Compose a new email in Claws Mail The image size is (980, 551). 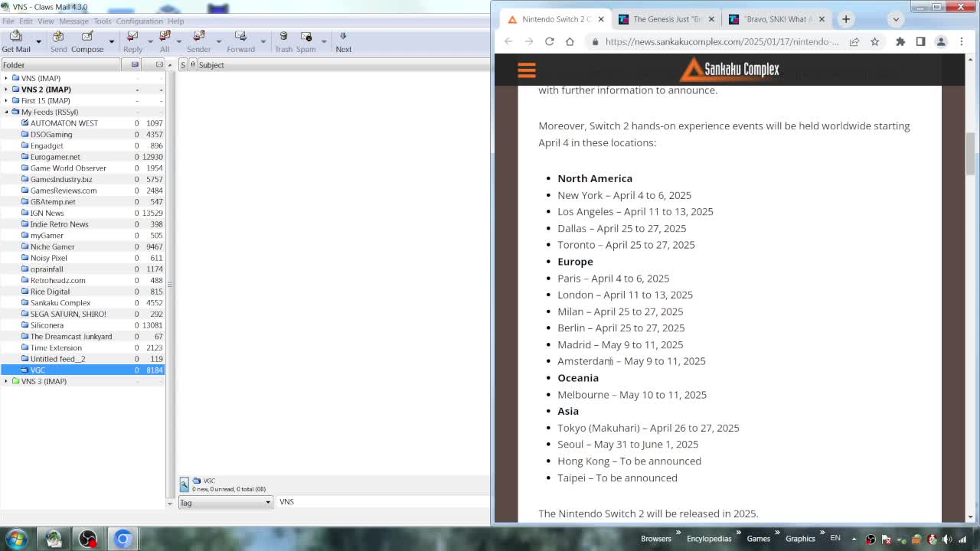(87, 41)
